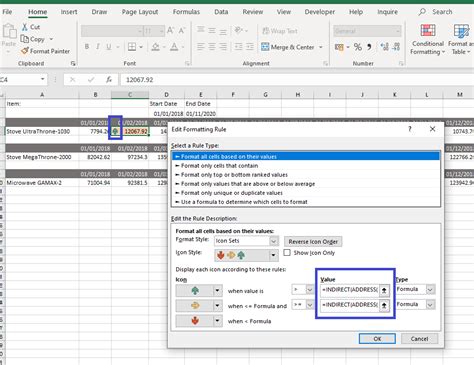Click the Increase Decimal icon
This screenshot has height=365, width=474.
click(384, 47)
